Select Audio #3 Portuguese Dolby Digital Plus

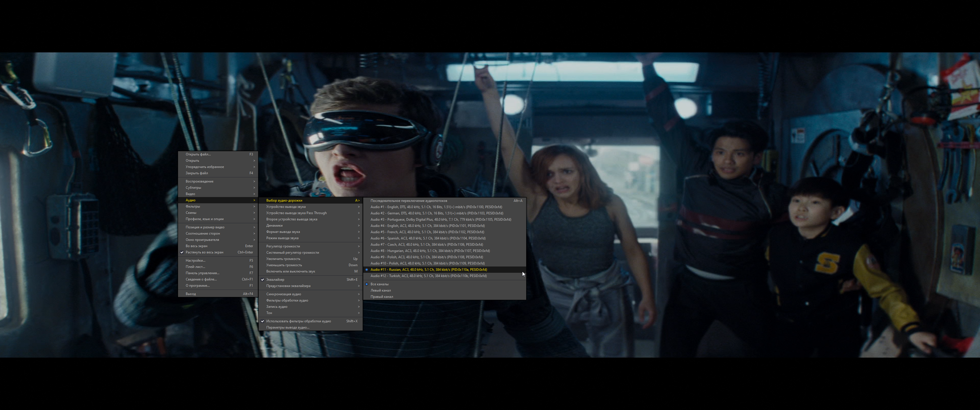pyautogui.click(x=445, y=220)
